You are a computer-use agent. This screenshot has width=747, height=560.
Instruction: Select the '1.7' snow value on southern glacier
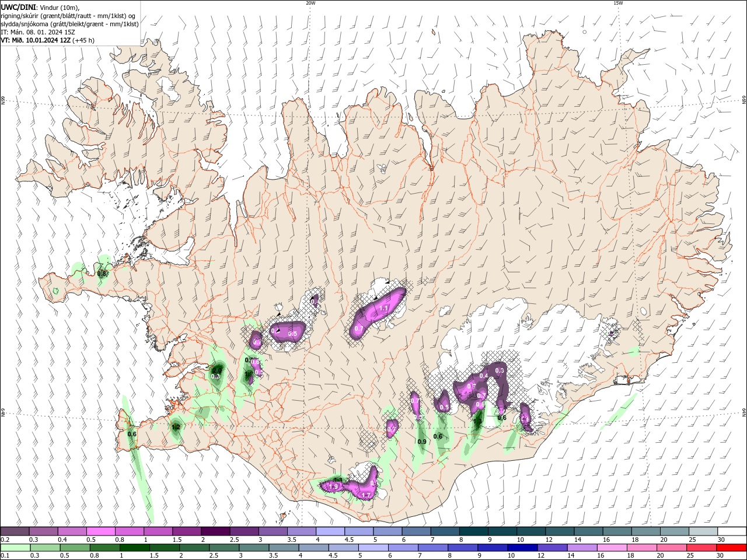(x=366, y=495)
